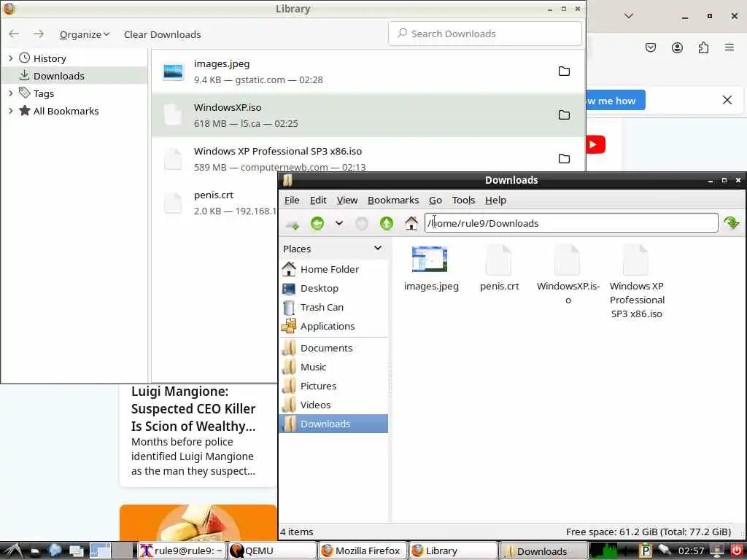
Task: Select All Bookmarks in Library sidebar
Action: pyautogui.click(x=66, y=111)
